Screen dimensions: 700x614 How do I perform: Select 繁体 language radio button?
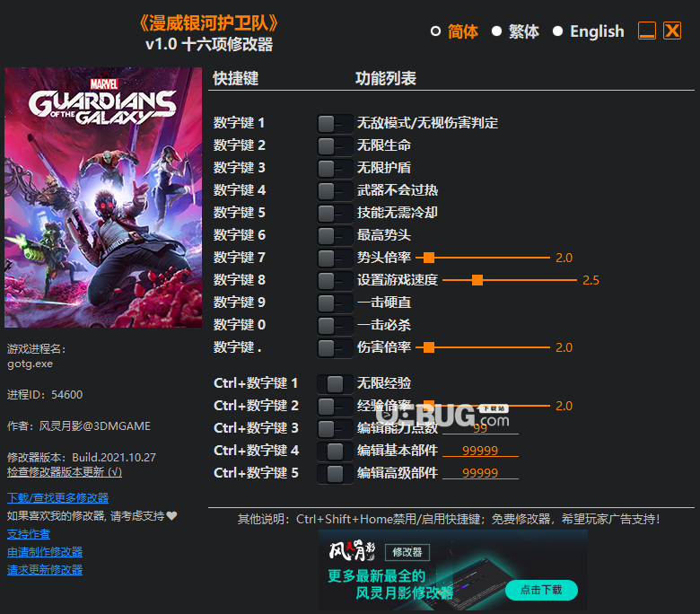click(x=496, y=31)
